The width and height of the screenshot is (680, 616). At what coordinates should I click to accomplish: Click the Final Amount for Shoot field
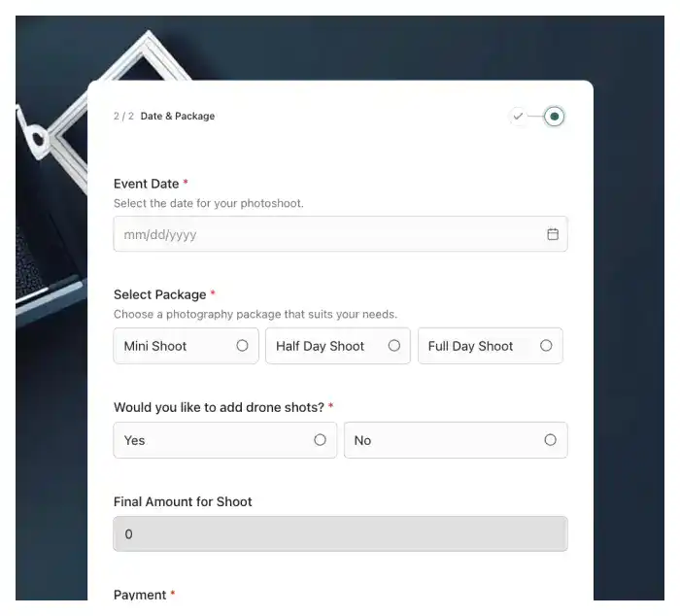[x=340, y=534]
